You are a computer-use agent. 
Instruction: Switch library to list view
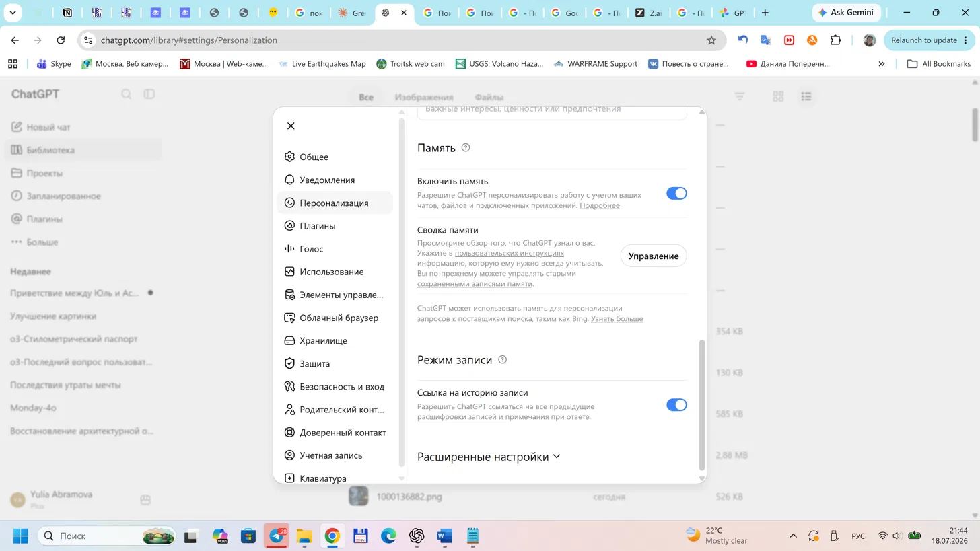pyautogui.click(x=806, y=97)
